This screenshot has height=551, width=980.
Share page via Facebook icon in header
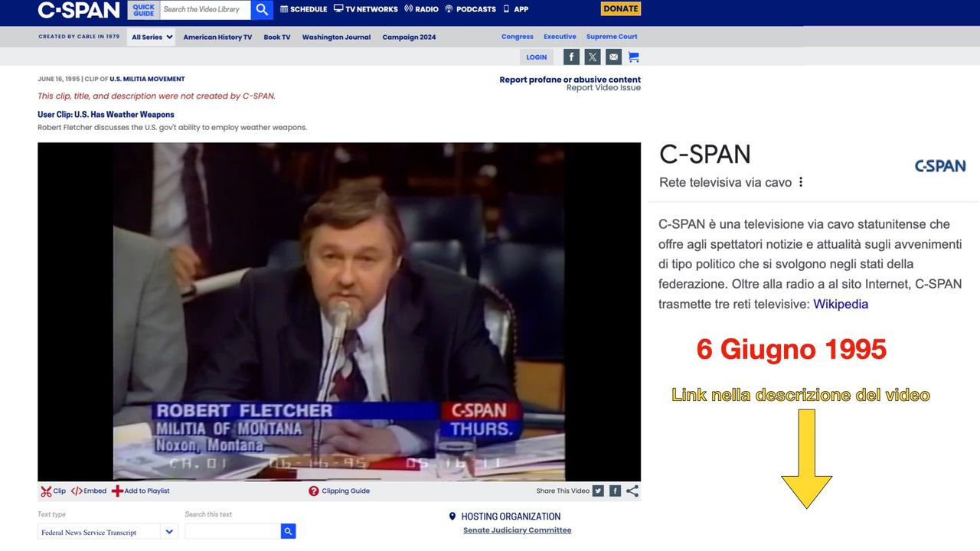(x=571, y=57)
